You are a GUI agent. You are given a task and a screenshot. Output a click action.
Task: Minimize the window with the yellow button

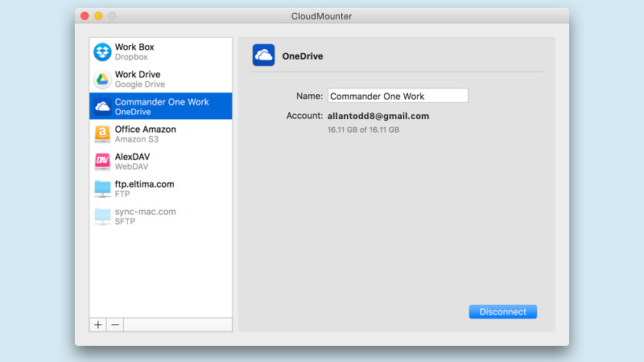coord(98,16)
